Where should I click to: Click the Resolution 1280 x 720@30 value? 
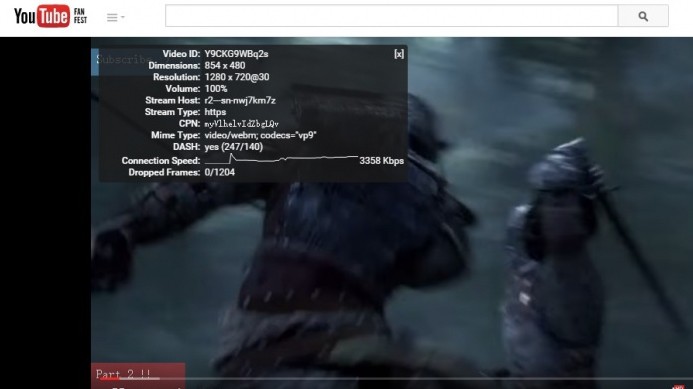[x=237, y=77]
